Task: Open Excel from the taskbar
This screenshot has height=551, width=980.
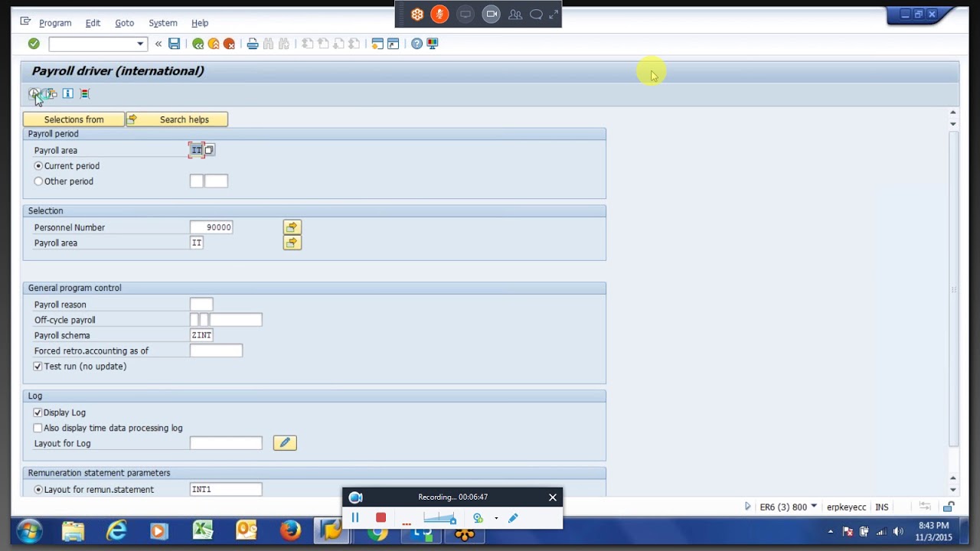Action: pyautogui.click(x=203, y=531)
